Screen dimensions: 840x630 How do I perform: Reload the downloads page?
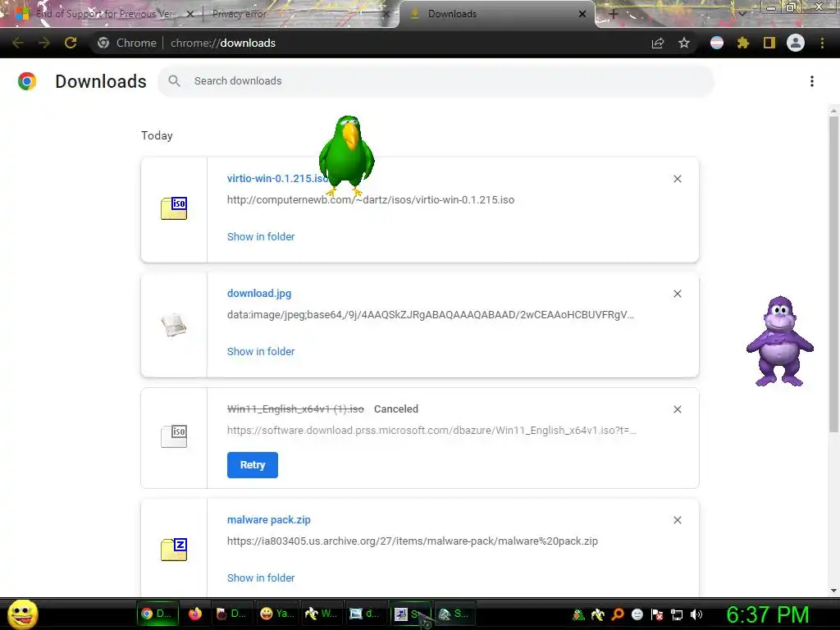(71, 43)
